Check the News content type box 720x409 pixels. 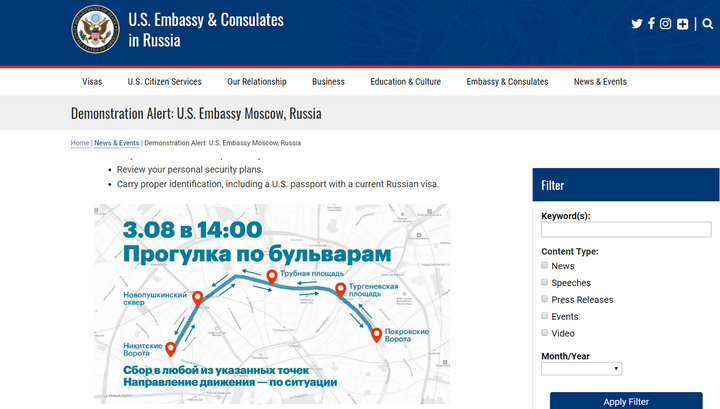545,265
